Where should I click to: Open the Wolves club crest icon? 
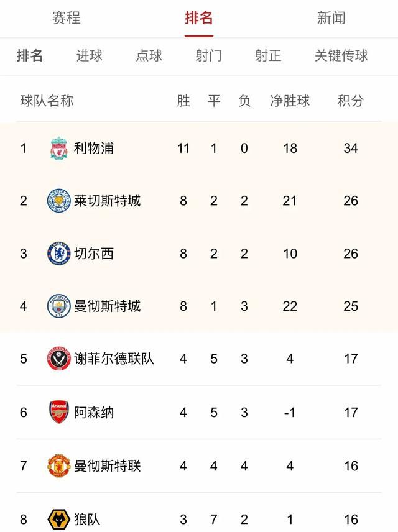[x=59, y=518]
